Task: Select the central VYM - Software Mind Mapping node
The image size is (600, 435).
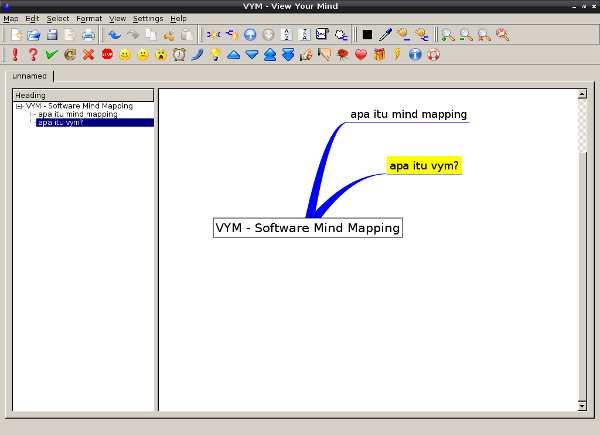Action: [308, 228]
